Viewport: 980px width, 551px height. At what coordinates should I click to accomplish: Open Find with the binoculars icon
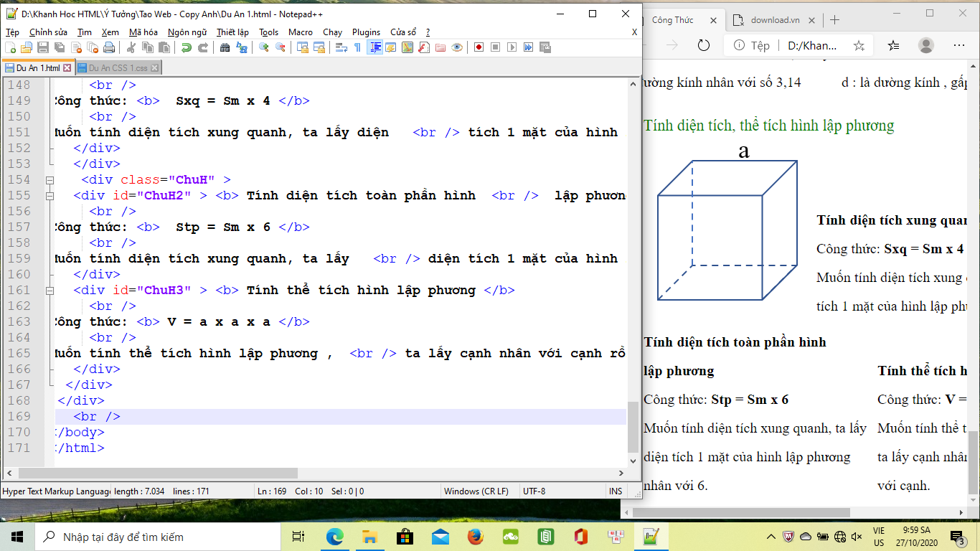225,47
